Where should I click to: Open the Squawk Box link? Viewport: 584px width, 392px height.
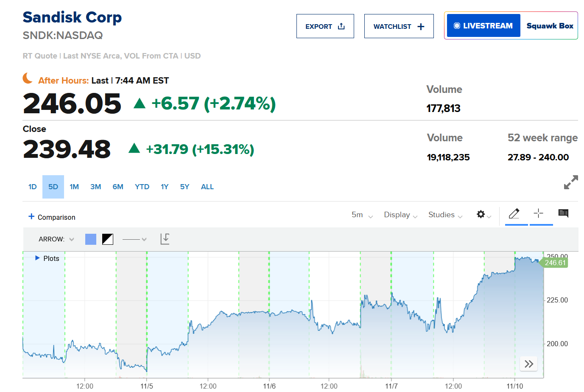pos(550,26)
